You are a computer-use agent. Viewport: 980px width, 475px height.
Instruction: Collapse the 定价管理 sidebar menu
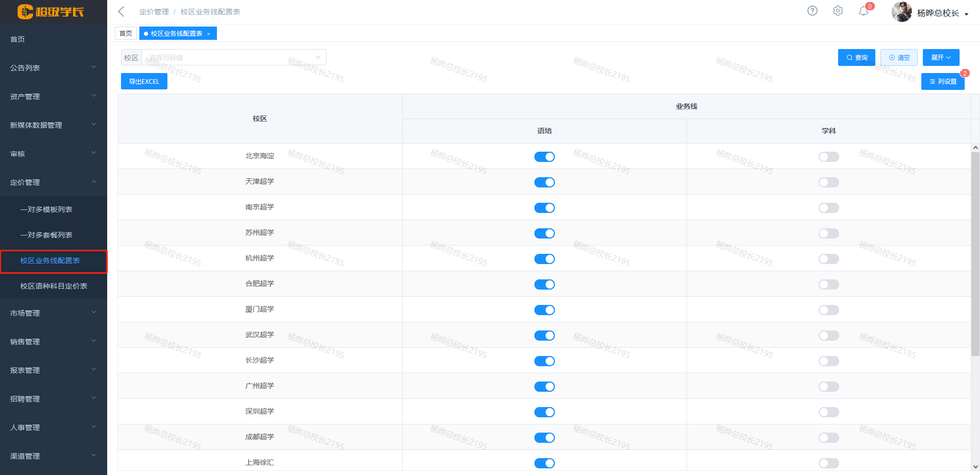[53, 182]
